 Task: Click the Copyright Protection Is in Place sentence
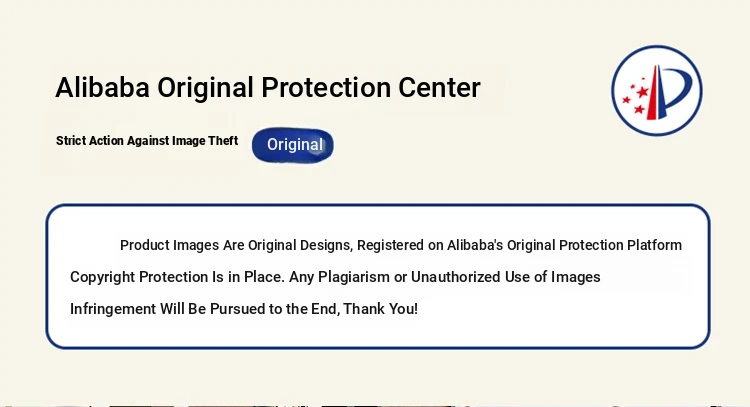tap(177, 277)
